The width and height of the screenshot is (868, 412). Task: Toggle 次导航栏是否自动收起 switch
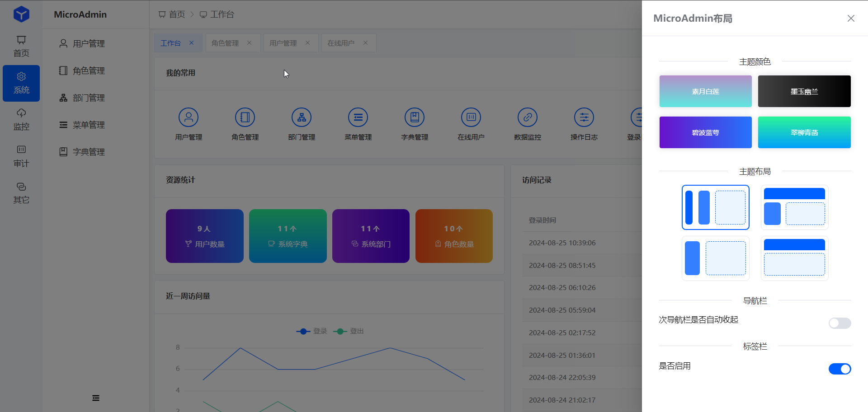pos(840,323)
